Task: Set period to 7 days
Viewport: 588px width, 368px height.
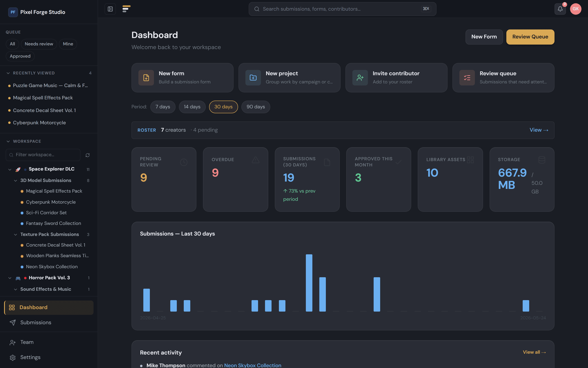Action: [x=163, y=107]
